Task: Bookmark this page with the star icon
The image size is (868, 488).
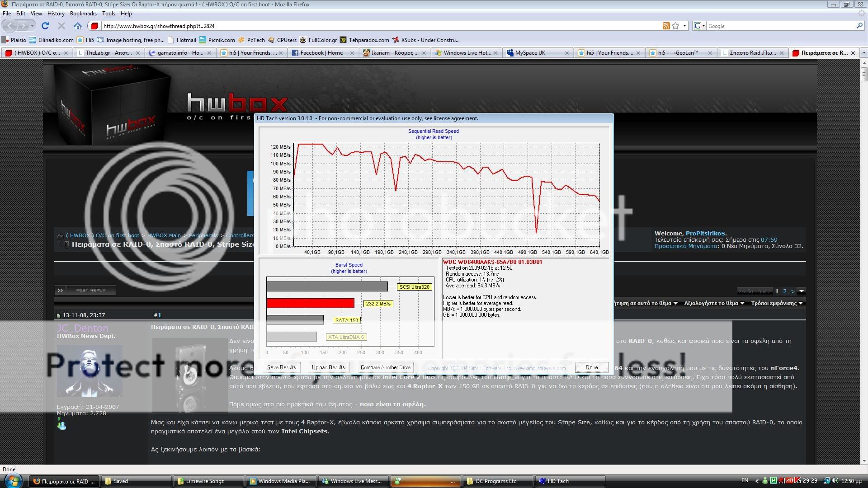Action: [x=675, y=26]
